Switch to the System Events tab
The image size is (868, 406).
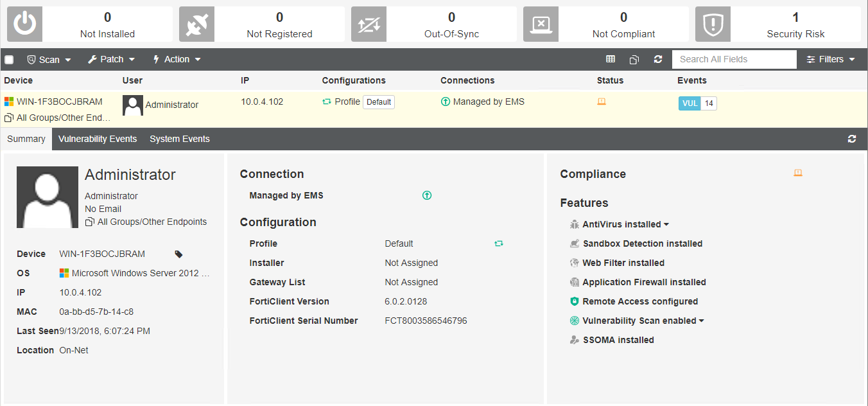(179, 139)
